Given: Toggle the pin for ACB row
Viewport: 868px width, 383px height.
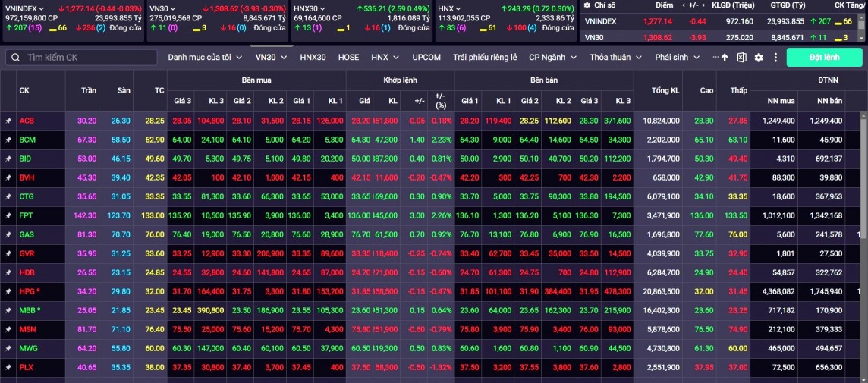Looking at the screenshot, I should 8,121.
